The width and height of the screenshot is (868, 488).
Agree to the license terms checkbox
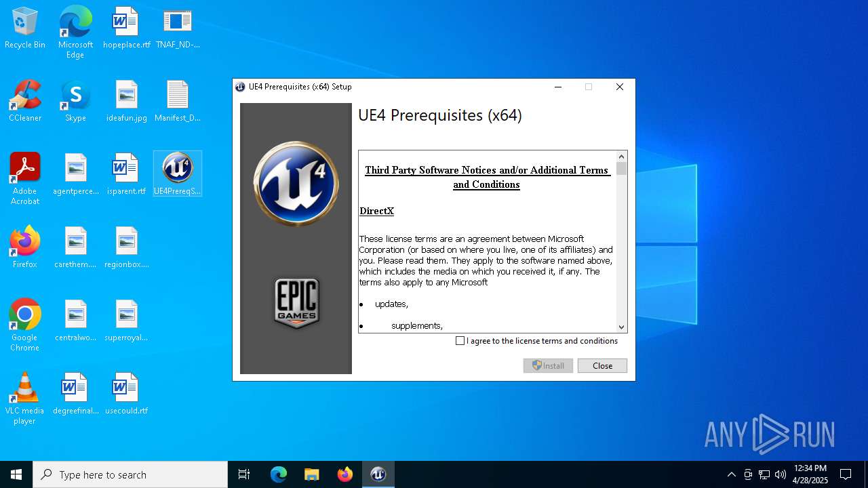click(x=460, y=341)
